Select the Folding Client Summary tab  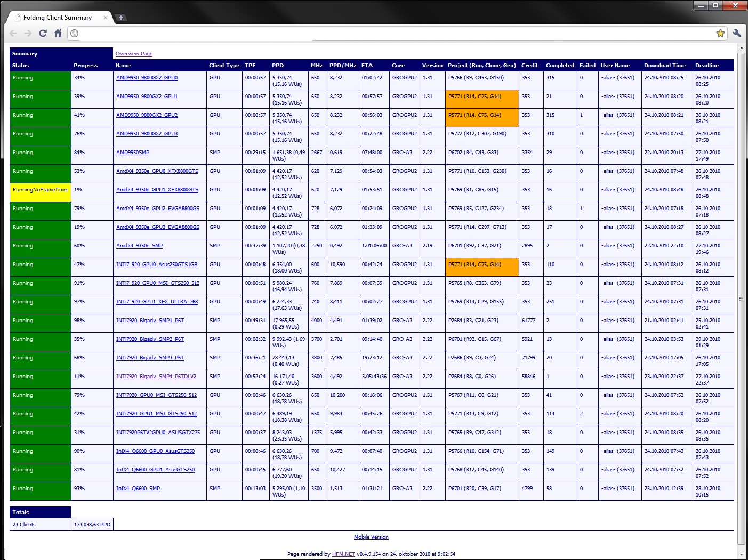coord(57,18)
